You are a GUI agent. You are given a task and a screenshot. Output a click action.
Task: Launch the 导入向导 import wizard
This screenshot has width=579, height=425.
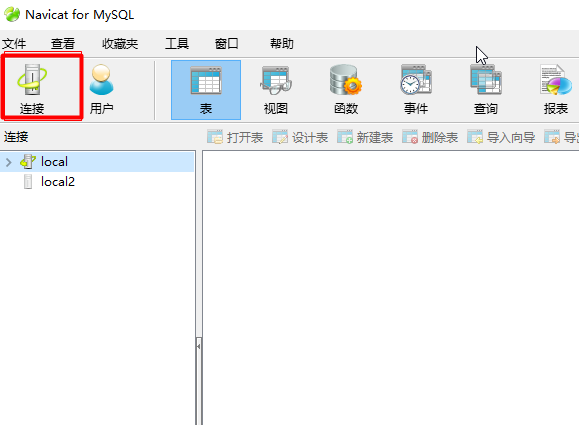coord(501,137)
